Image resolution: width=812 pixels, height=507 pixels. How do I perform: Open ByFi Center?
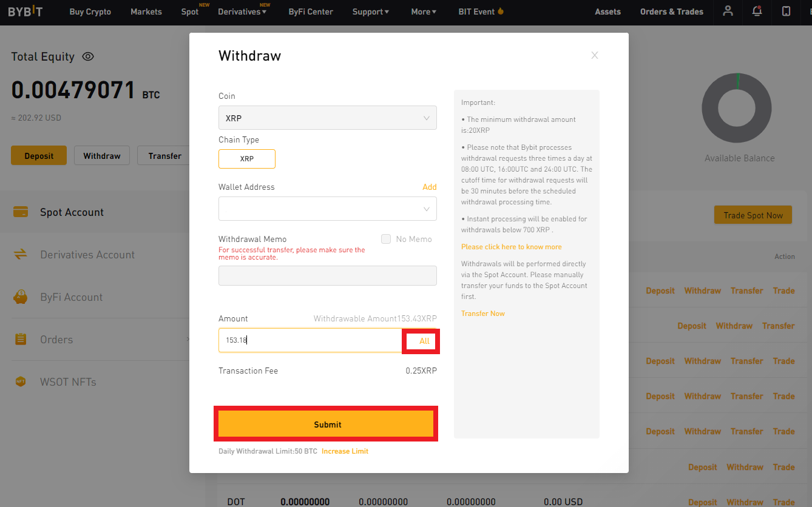pyautogui.click(x=311, y=12)
